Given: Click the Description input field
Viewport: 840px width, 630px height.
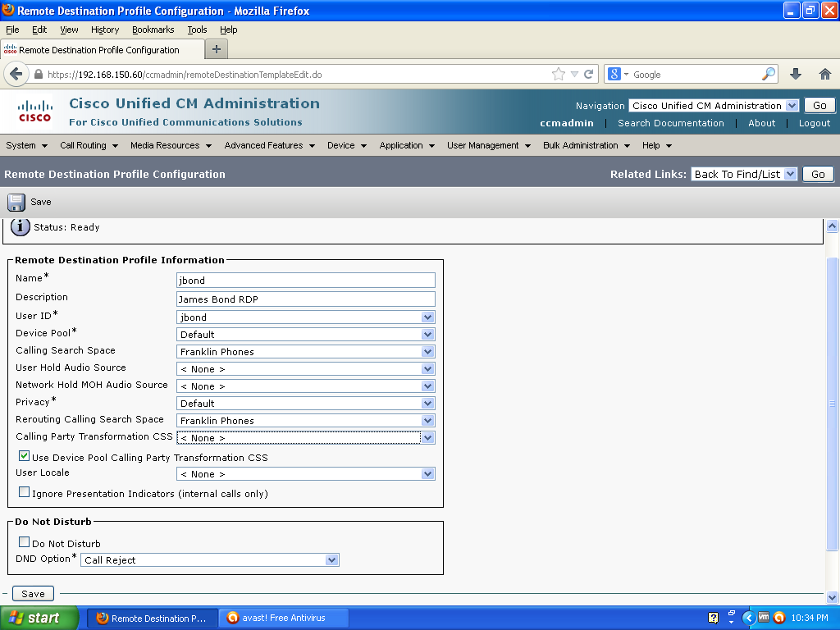Looking at the screenshot, I should click(x=305, y=299).
